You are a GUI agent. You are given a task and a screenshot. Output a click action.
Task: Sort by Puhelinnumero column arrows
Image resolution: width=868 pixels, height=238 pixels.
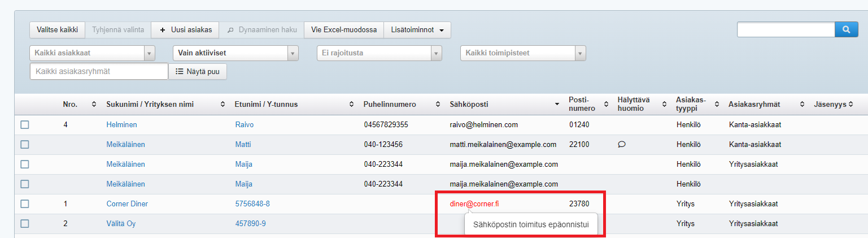pos(437,105)
